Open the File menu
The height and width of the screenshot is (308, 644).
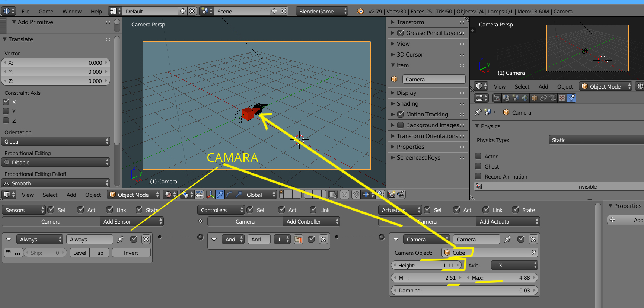[26, 11]
